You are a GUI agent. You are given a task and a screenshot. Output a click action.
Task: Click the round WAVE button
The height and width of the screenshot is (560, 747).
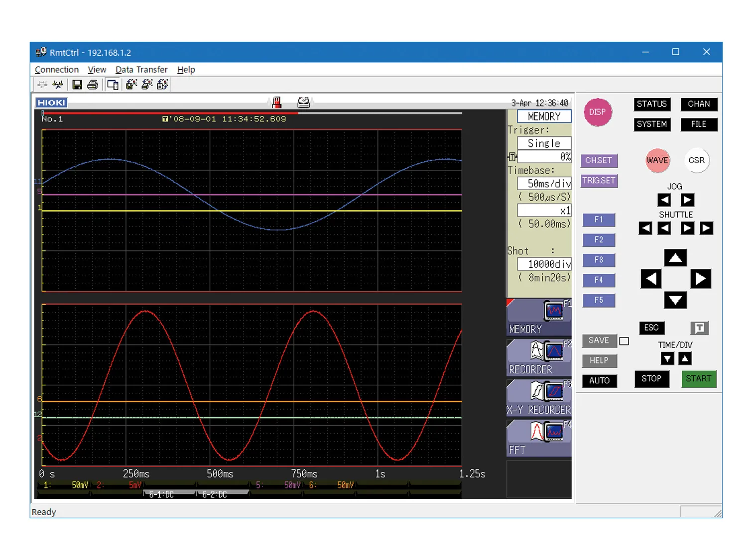point(657,160)
